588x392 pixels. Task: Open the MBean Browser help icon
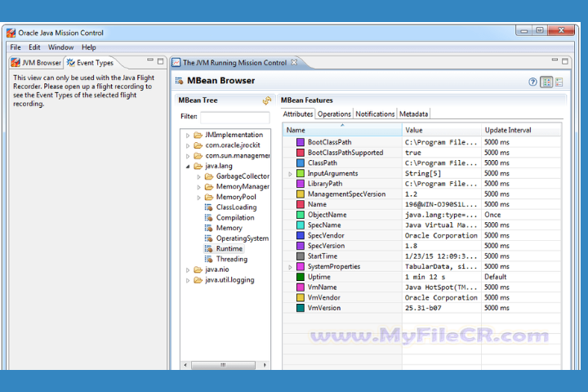pyautogui.click(x=532, y=82)
